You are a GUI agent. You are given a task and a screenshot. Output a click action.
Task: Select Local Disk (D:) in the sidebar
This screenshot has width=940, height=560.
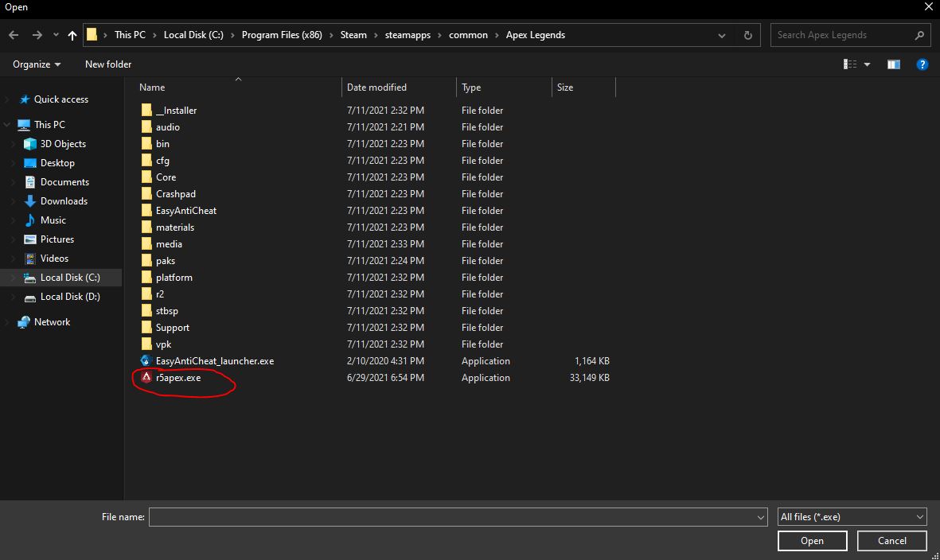click(69, 297)
